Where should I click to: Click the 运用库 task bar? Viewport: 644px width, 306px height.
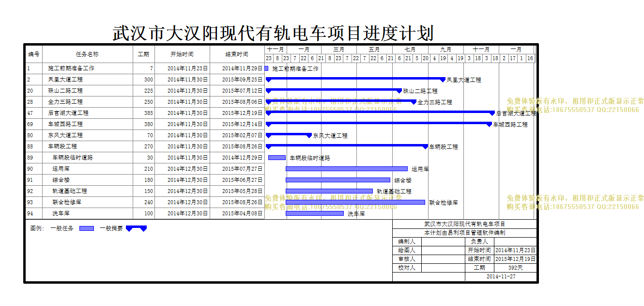pos(347,169)
